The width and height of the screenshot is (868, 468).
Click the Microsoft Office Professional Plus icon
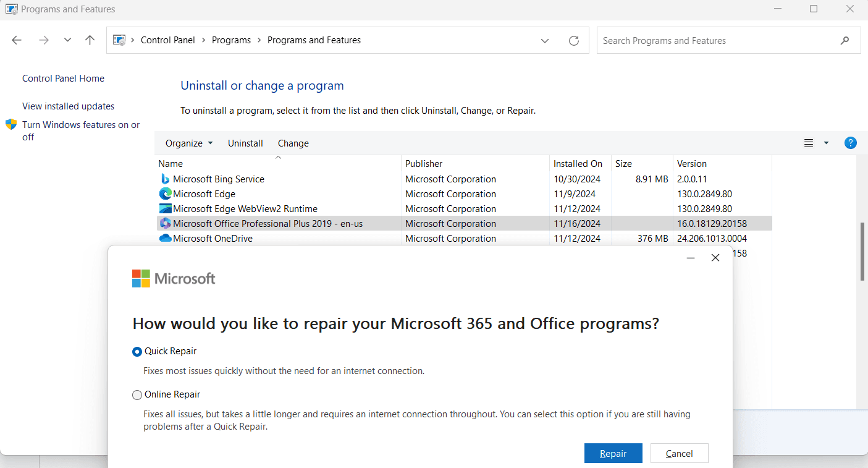tap(165, 223)
